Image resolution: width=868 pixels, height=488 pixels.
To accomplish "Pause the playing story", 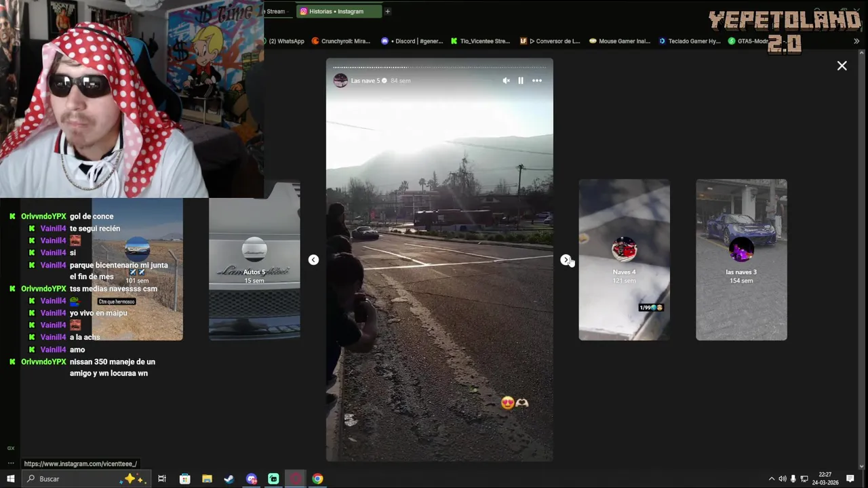I will (x=521, y=81).
